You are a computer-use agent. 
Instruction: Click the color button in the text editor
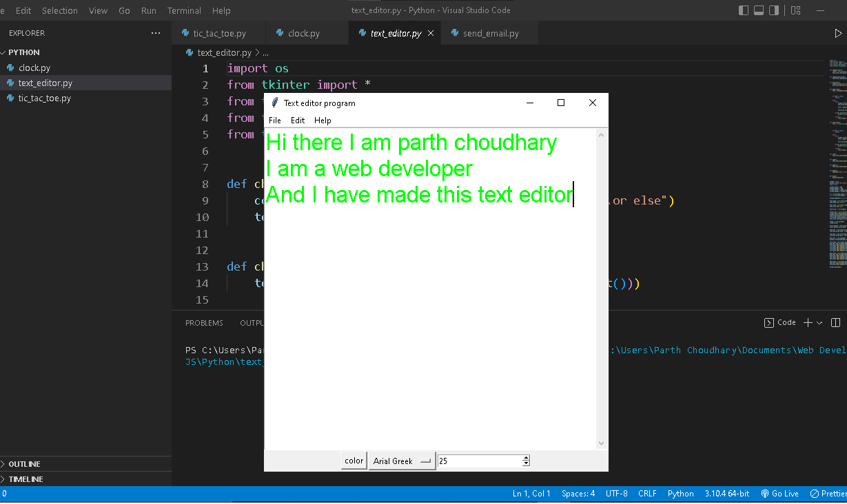[354, 461]
